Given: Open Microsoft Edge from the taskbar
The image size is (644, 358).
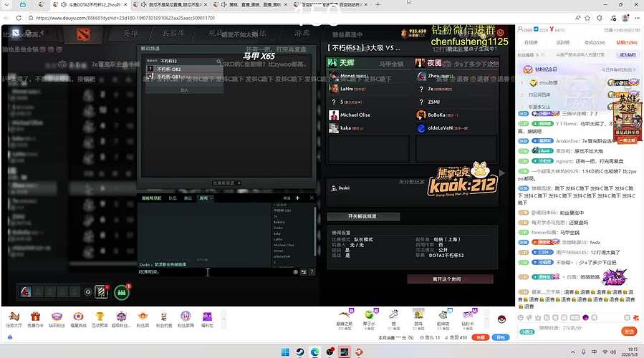Looking at the screenshot, I should pyautogui.click(x=314, y=352).
